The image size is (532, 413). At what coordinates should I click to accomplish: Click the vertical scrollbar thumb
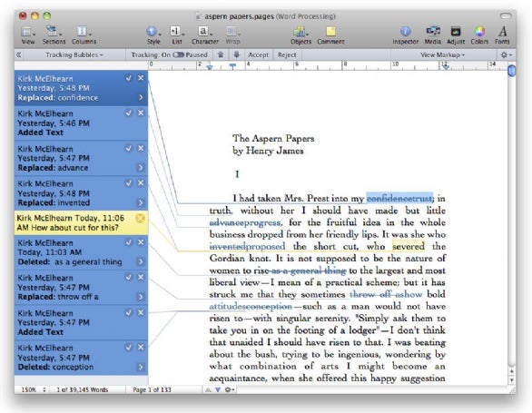tap(511, 71)
